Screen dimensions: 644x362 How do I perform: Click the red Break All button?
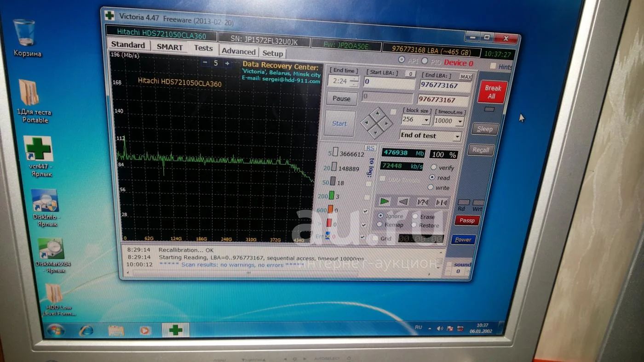492,92
